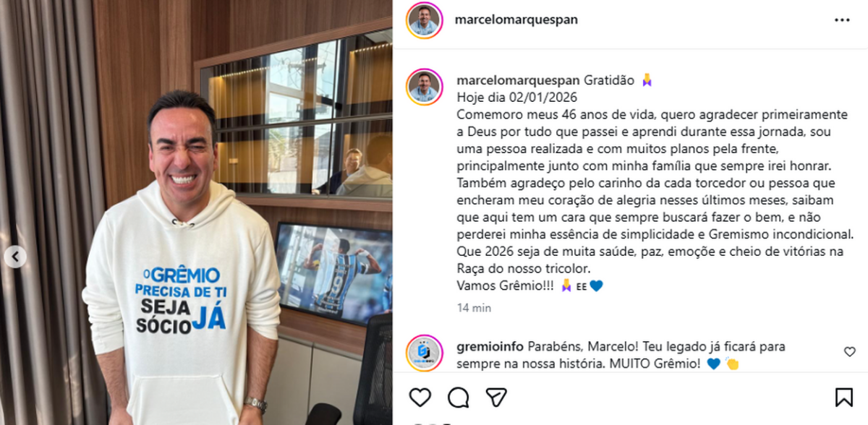Screen dimensions: 868x425
Task: Open the header profile picture of marcelomarquespan
Action: click(x=424, y=20)
